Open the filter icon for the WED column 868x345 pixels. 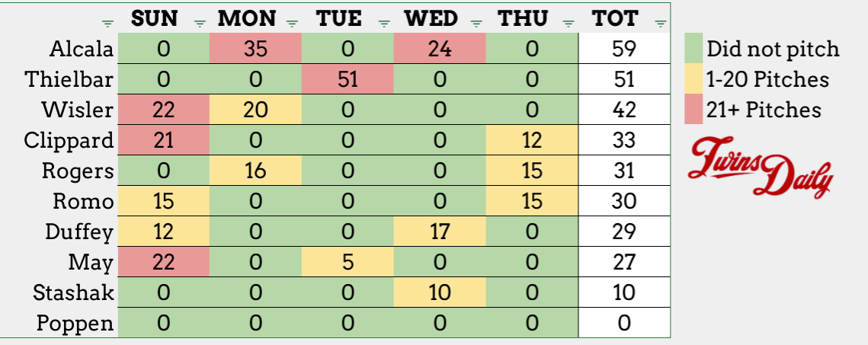pyautogui.click(x=476, y=23)
